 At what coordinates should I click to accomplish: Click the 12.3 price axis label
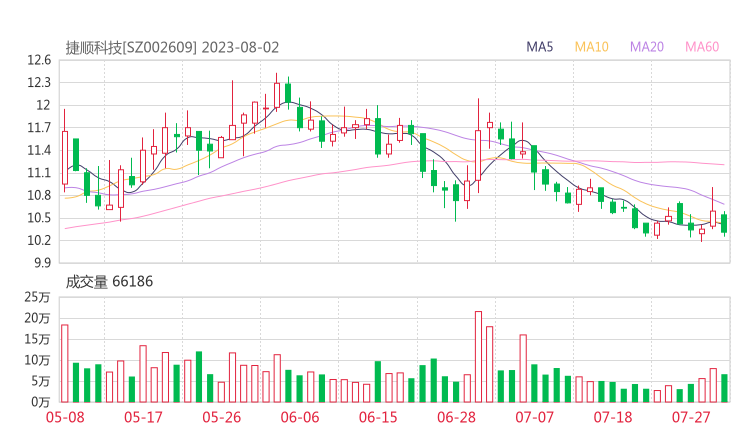coord(39,83)
